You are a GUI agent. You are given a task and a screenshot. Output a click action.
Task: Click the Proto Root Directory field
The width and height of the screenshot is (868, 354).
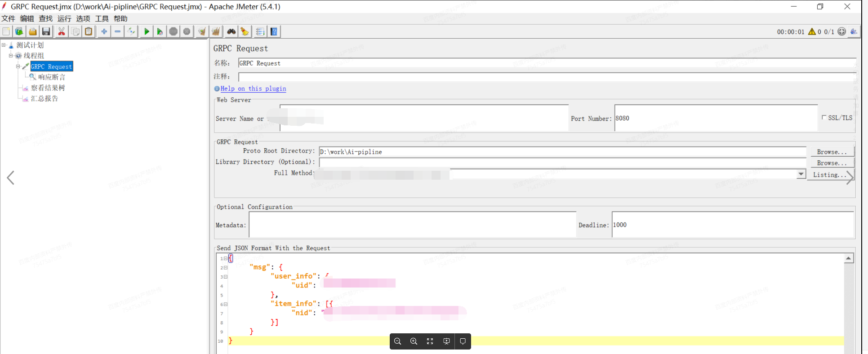(x=563, y=152)
